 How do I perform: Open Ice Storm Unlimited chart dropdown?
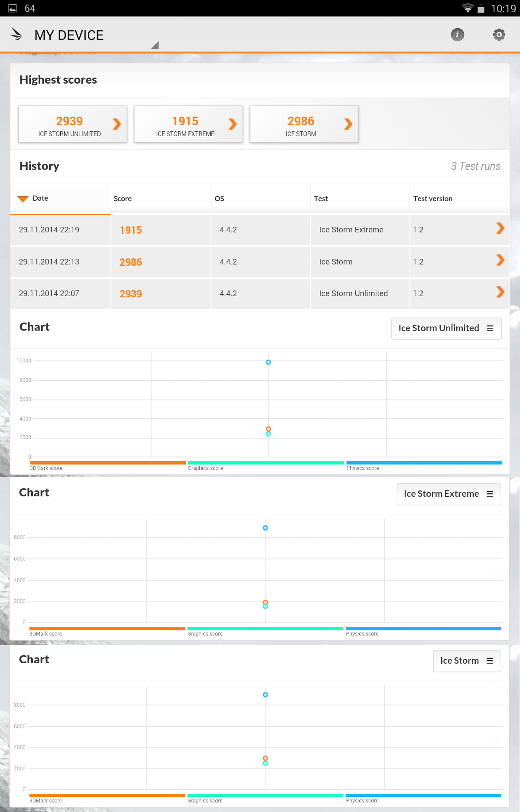446,329
